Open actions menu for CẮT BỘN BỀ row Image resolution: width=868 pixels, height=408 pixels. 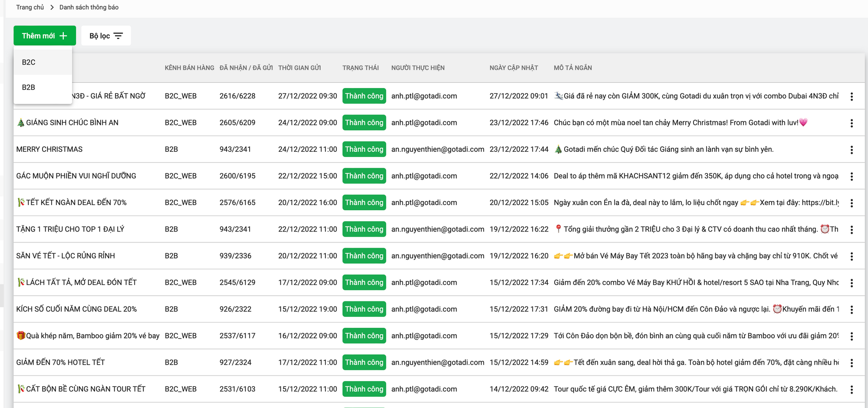pos(852,389)
